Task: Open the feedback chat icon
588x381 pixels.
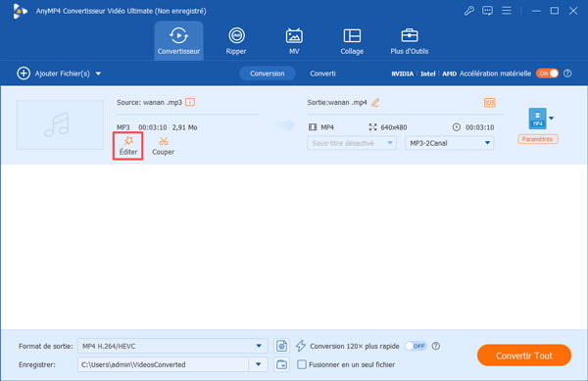Action: click(487, 11)
